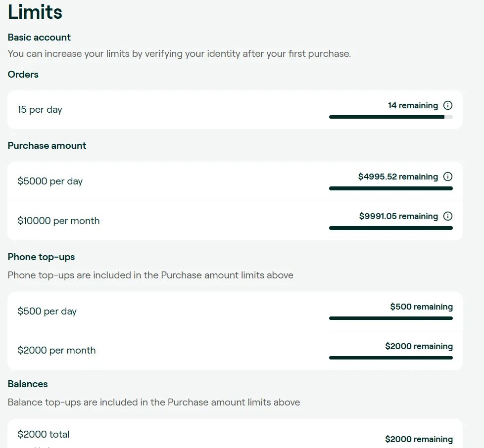Click the orders daily progress bar
Viewport: 484px width, 448px height.
(391, 117)
